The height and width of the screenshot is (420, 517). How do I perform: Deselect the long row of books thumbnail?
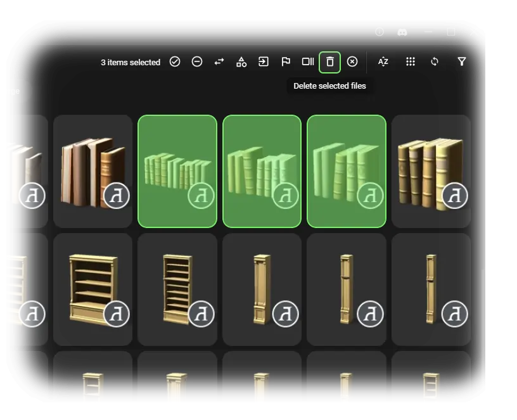[x=177, y=171]
